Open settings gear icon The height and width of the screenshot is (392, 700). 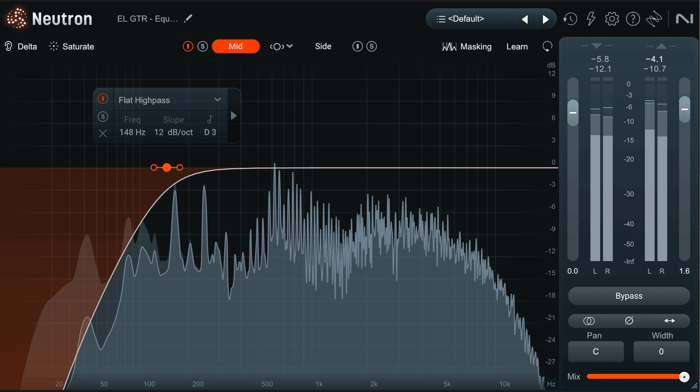pyautogui.click(x=612, y=19)
